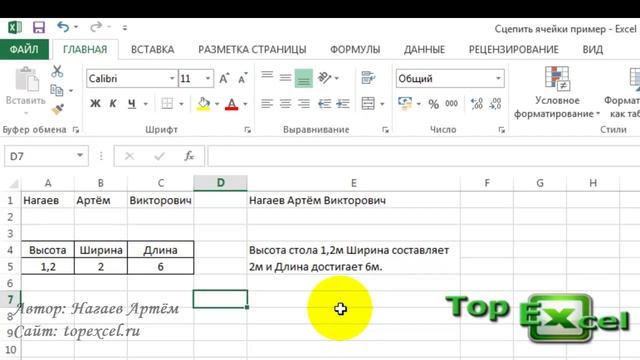Open Число group dialog launcher

(502, 130)
